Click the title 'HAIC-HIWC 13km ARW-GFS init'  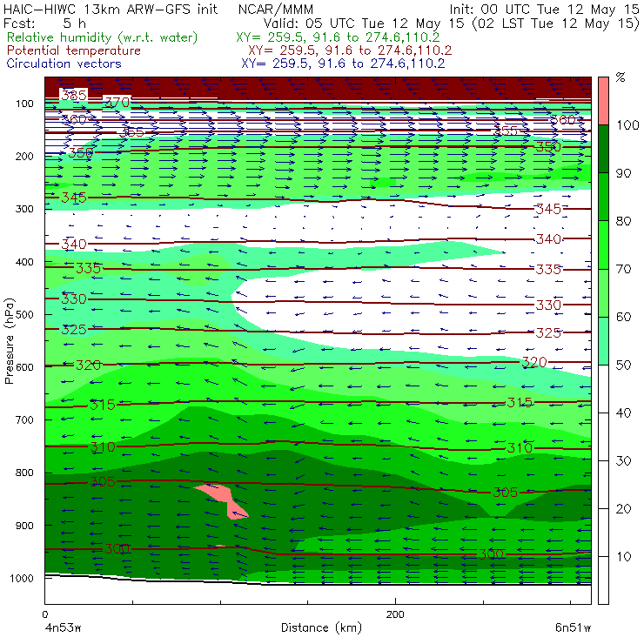click(x=111, y=9)
